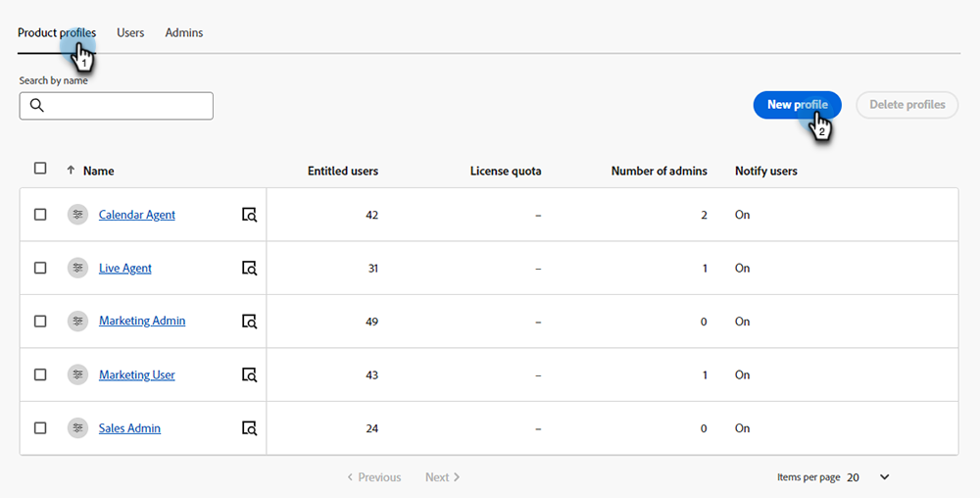Open details icon for Marketing User
980x498 pixels.
249,374
